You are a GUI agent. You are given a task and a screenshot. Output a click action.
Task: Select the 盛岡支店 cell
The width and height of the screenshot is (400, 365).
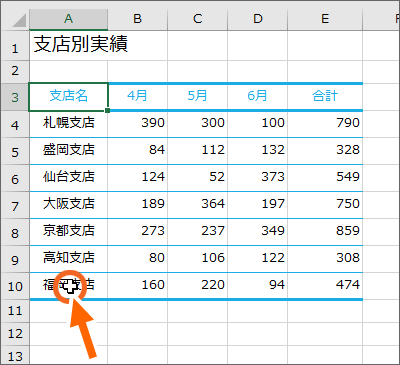click(68, 151)
